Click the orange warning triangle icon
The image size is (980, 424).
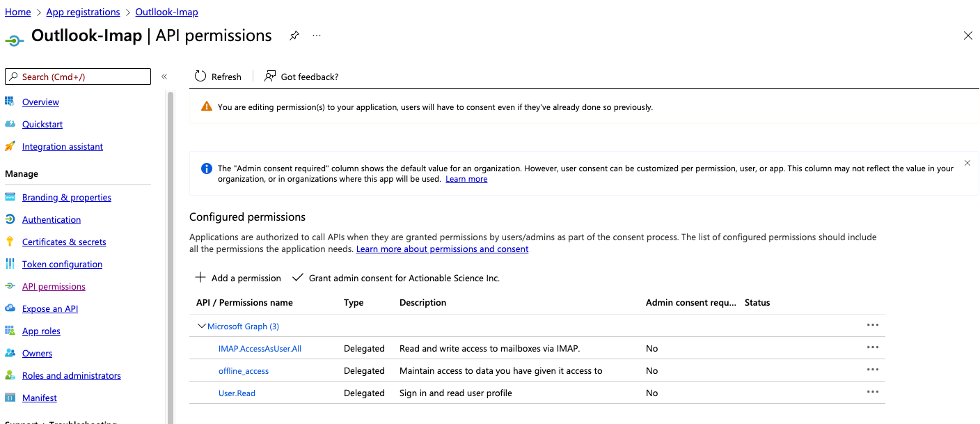[x=207, y=107]
